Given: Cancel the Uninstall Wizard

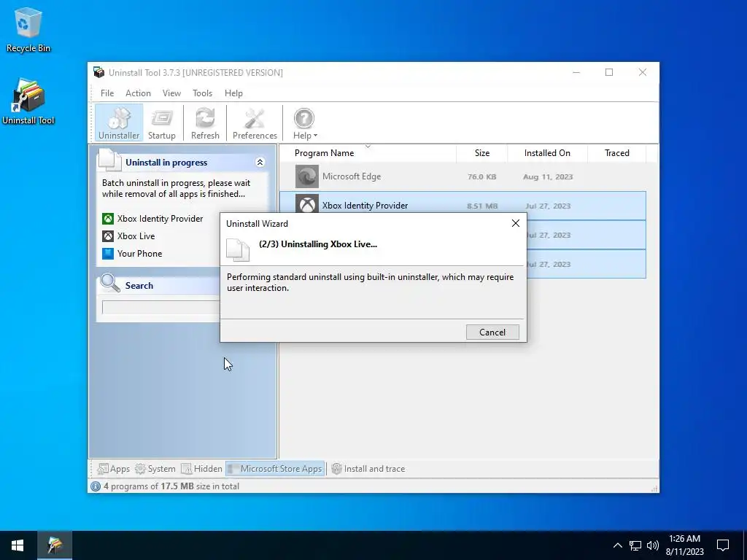Looking at the screenshot, I should [x=492, y=332].
